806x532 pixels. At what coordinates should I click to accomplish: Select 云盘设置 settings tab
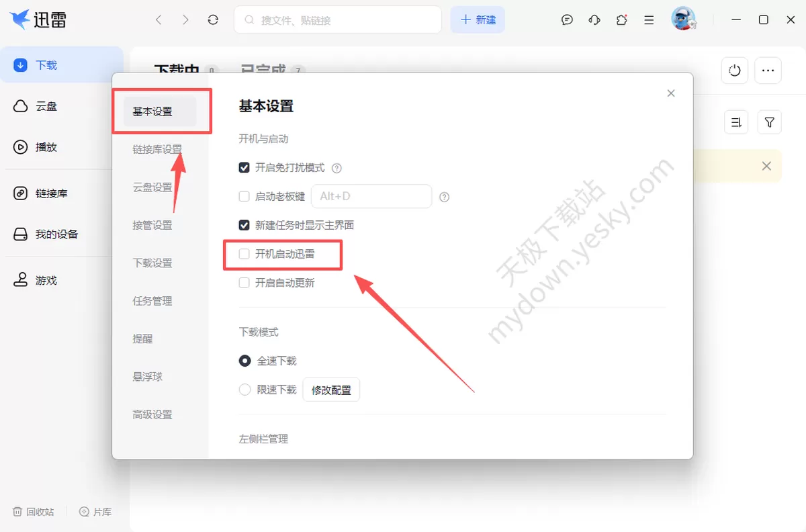(152, 187)
